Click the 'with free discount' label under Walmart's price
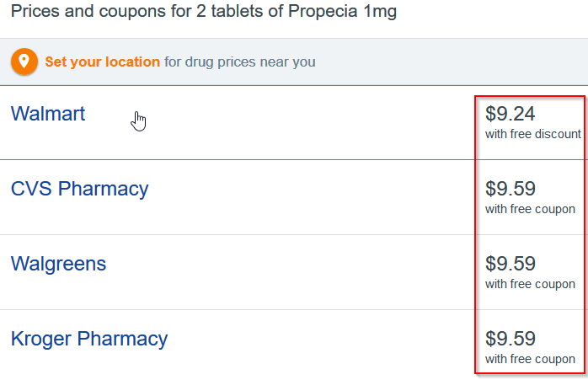 533,134
